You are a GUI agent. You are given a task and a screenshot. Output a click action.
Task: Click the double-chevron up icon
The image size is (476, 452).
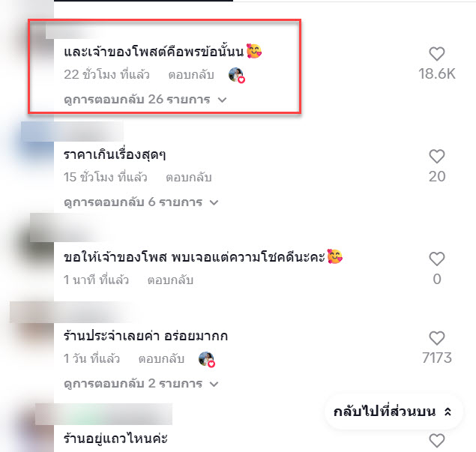tap(448, 412)
